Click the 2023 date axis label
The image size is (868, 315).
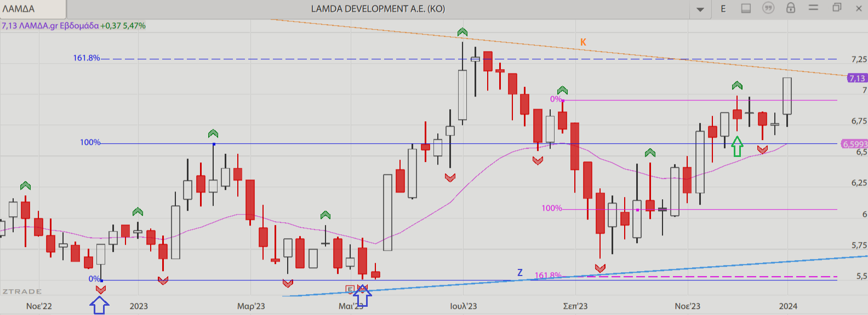click(139, 306)
